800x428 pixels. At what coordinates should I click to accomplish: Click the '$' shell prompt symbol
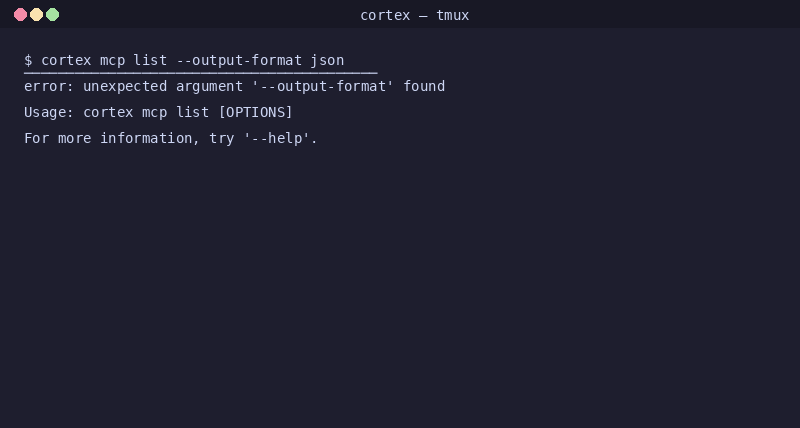(x=28, y=60)
